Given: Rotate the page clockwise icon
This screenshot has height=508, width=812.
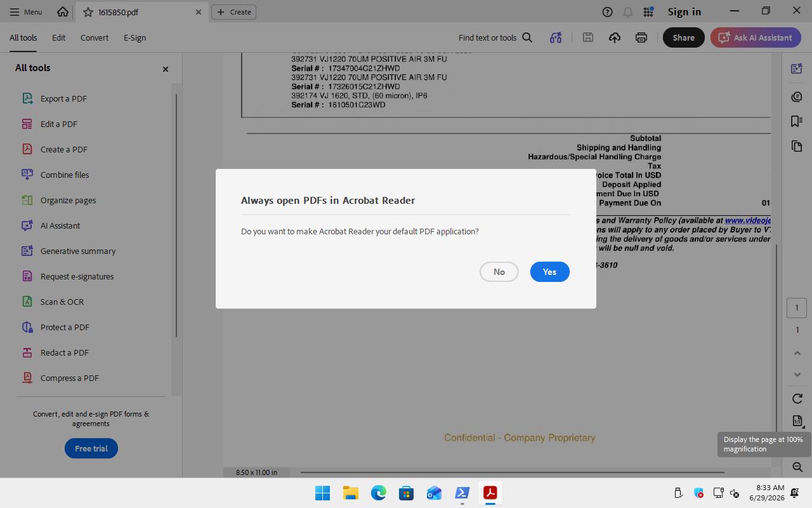Looking at the screenshot, I should click(797, 399).
